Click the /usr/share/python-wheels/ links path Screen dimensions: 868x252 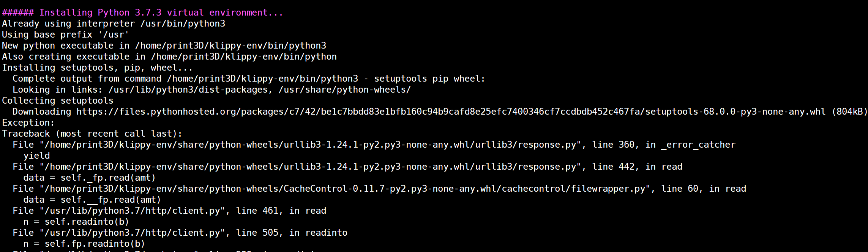pyautogui.click(x=345, y=90)
